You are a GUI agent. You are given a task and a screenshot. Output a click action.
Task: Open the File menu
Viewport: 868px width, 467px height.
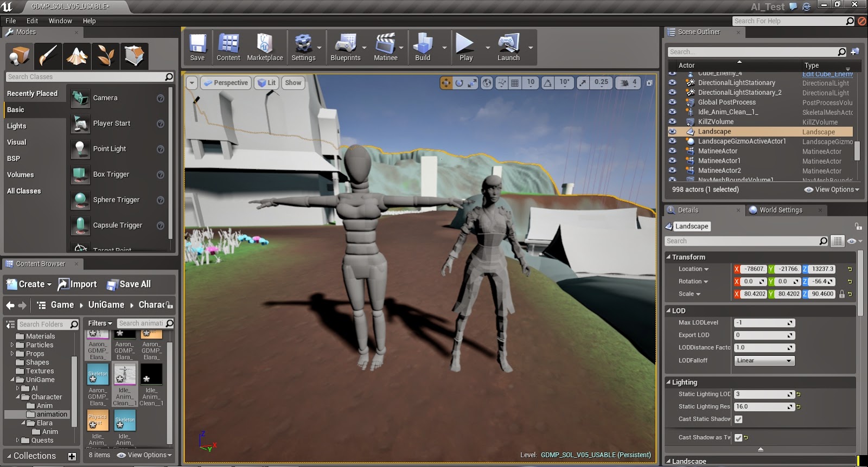pyautogui.click(x=11, y=21)
